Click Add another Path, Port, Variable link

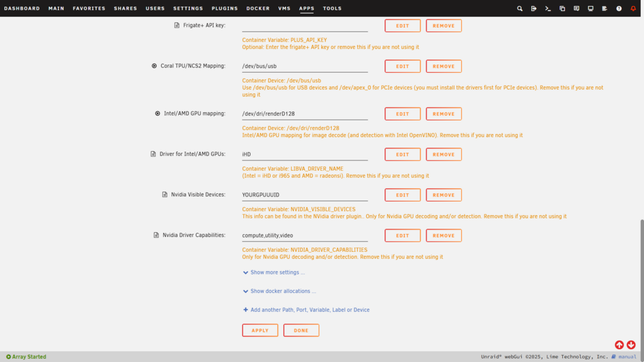point(310,310)
